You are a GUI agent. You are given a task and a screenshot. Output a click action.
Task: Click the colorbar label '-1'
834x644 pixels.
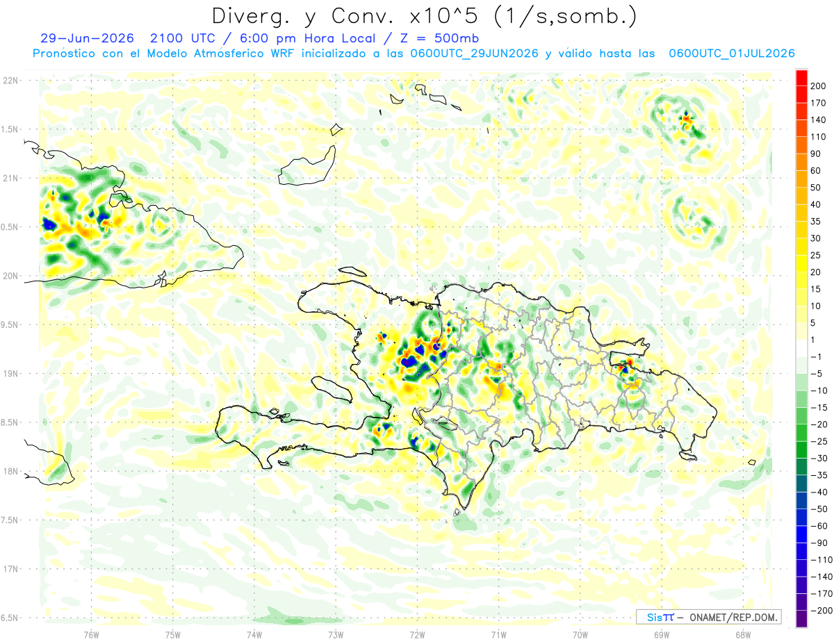(x=817, y=356)
